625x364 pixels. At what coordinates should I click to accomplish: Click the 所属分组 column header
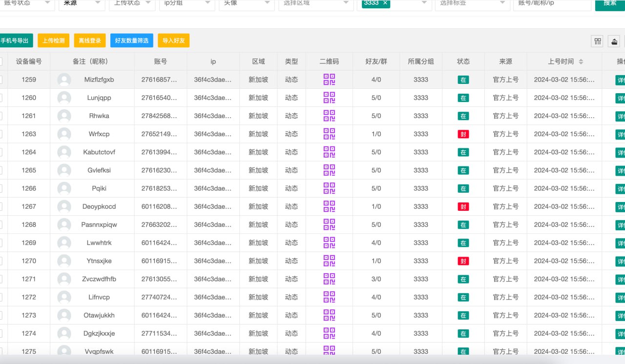(421, 61)
